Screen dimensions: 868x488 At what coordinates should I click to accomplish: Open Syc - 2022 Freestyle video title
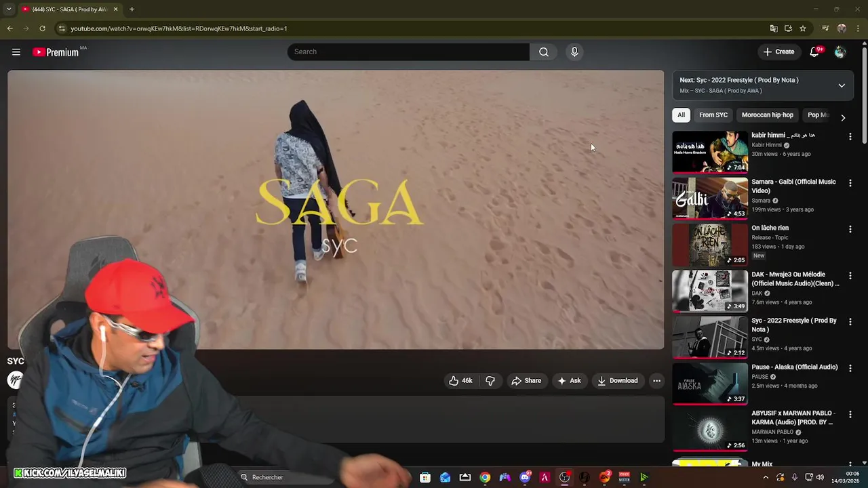[x=794, y=325]
